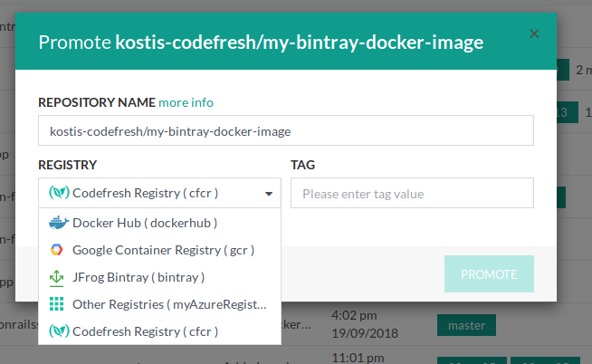This screenshot has width=592, height=364.
Task: Close the Promote dialog with the X
Action: click(534, 34)
